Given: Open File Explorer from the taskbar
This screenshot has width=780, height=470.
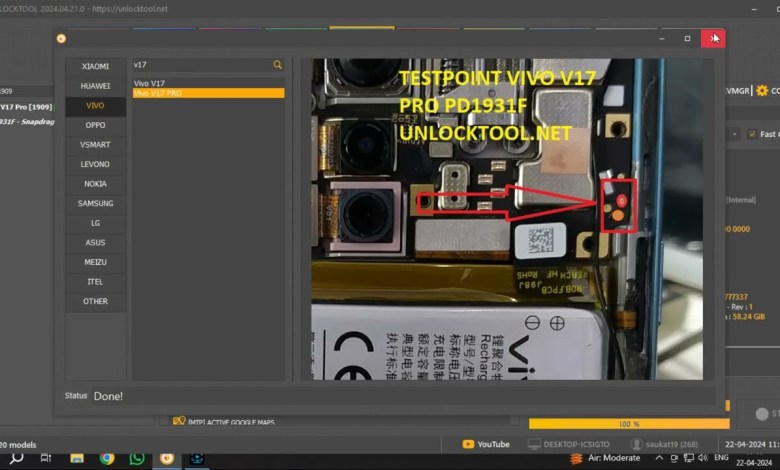Looking at the screenshot, I should [x=77, y=458].
